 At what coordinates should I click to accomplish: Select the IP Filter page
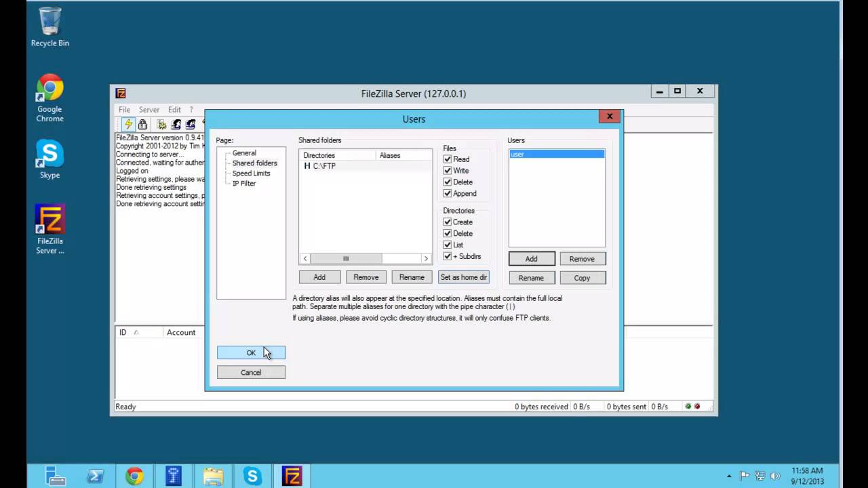click(244, 184)
